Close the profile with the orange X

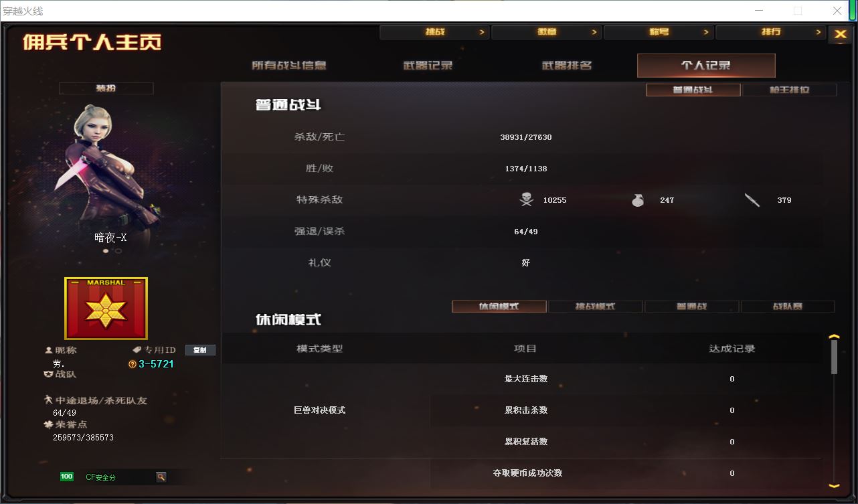tap(841, 35)
